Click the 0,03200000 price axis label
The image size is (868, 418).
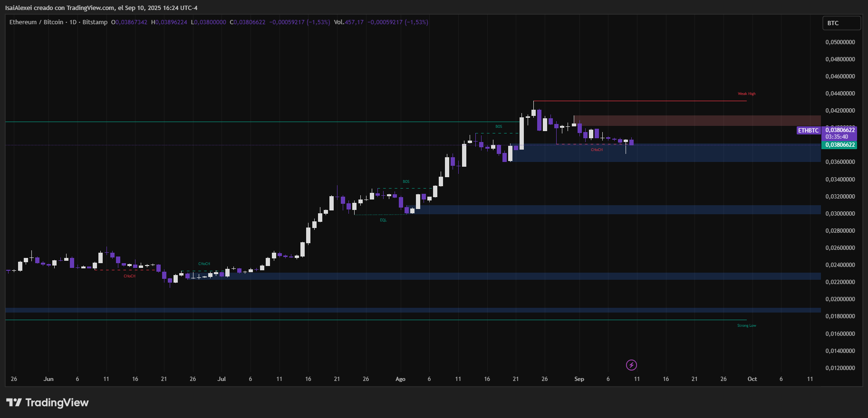(840, 197)
